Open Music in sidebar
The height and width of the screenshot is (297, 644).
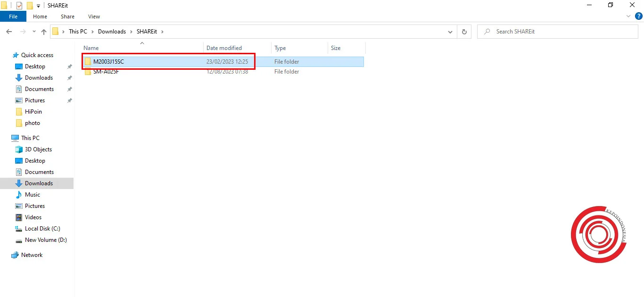[x=33, y=195]
